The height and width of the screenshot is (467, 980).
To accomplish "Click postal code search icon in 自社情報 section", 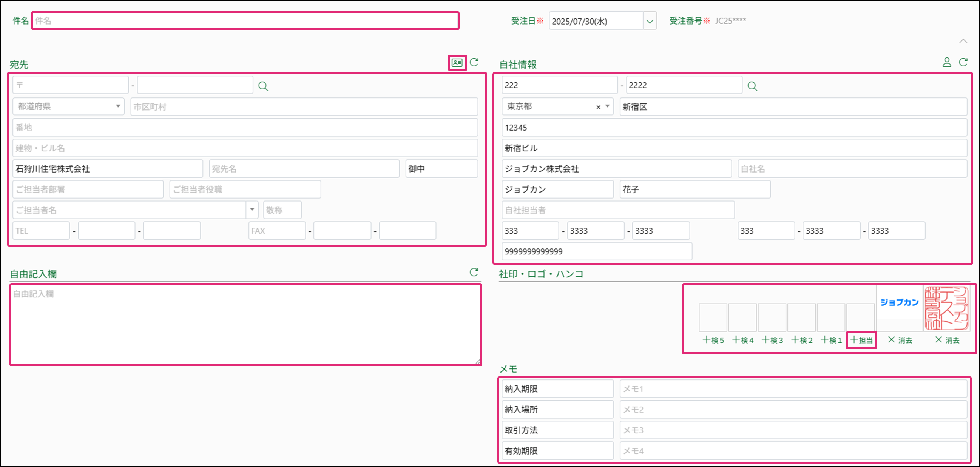I will (752, 86).
